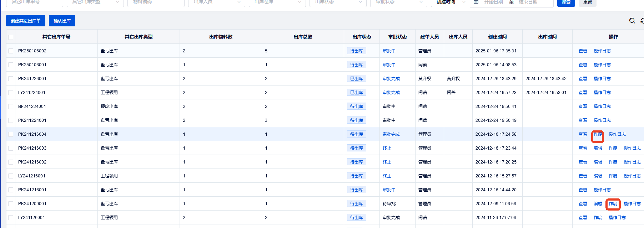Check the checkbox for row PK250106002
This screenshot has width=644, height=228.
tap(11, 51)
